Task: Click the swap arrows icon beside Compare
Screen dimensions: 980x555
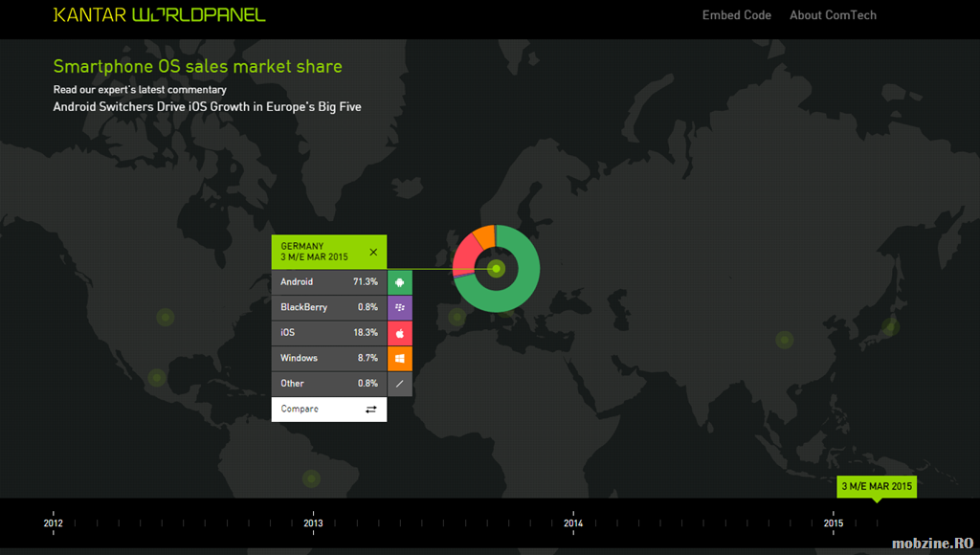Action: click(370, 410)
